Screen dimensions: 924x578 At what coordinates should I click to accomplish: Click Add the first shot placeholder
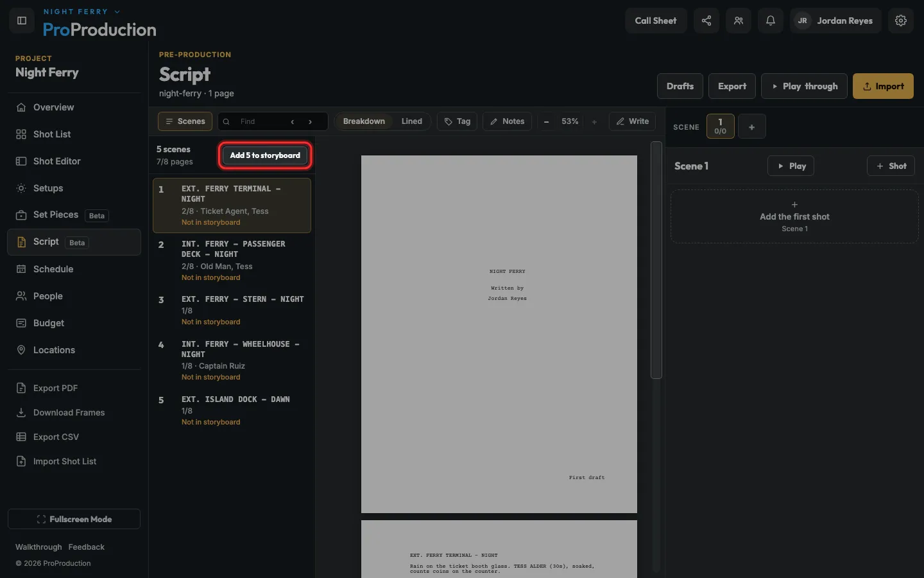pos(794,216)
